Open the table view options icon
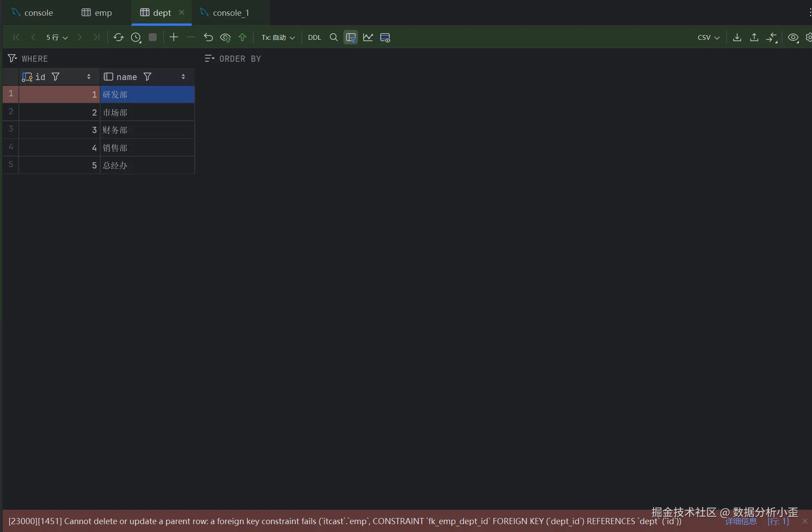The height and width of the screenshot is (532, 812). [x=385, y=38]
